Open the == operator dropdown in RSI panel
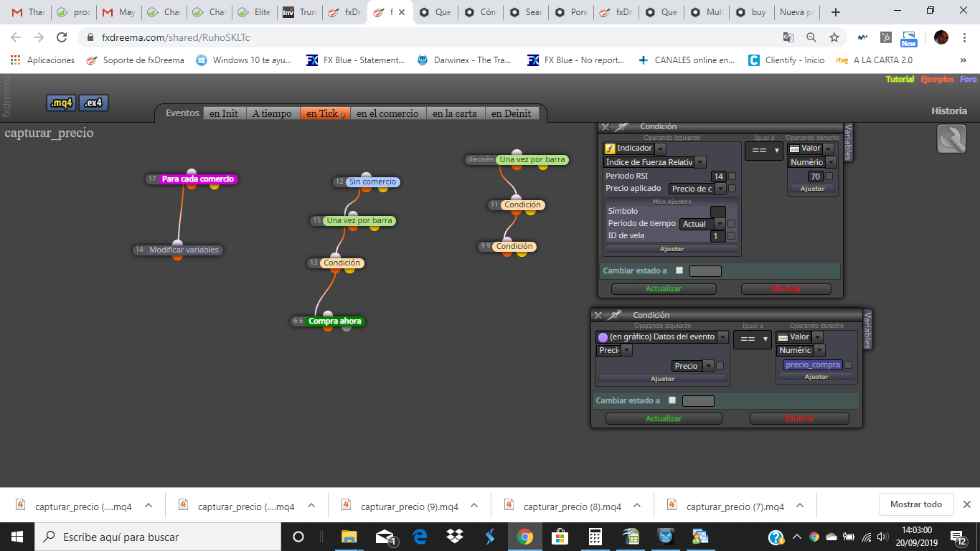Screen dimensions: 980x551 tap(763, 151)
